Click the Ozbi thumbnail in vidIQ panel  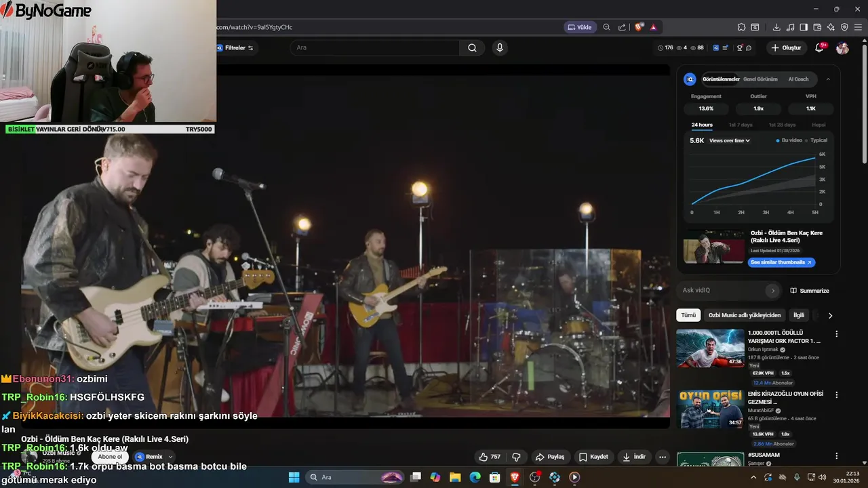[x=713, y=247]
